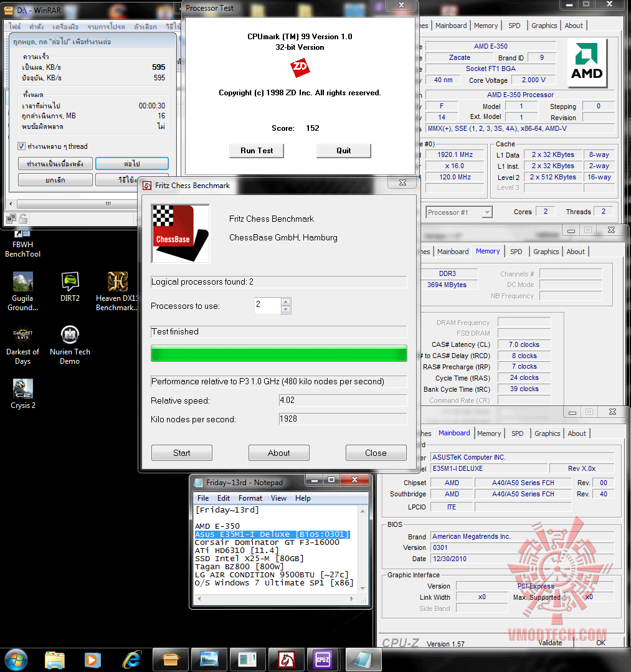Open About tab in bottom CPU-Z window
Image resolution: width=631 pixels, height=672 pixels.
pyautogui.click(x=577, y=433)
